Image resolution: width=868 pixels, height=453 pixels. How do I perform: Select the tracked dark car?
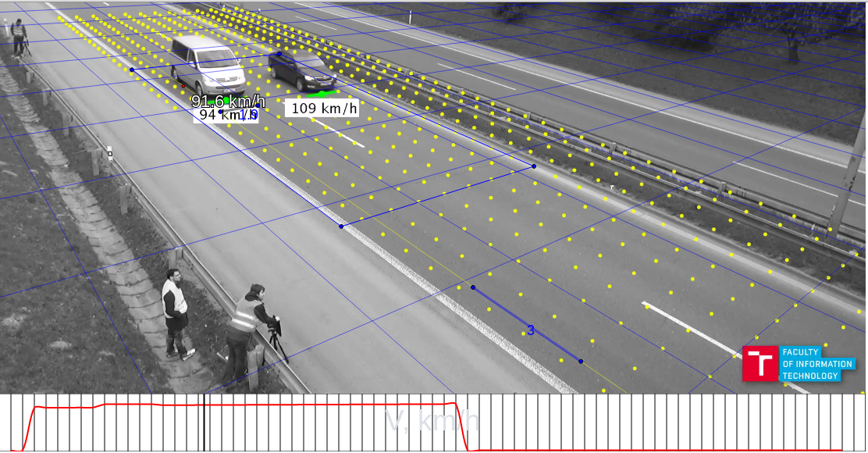pos(302,71)
